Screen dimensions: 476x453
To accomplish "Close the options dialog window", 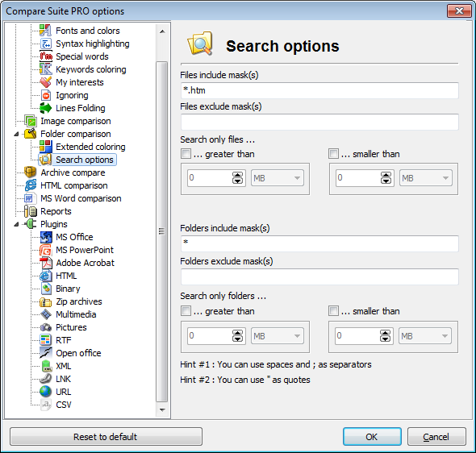I will point(459,11).
